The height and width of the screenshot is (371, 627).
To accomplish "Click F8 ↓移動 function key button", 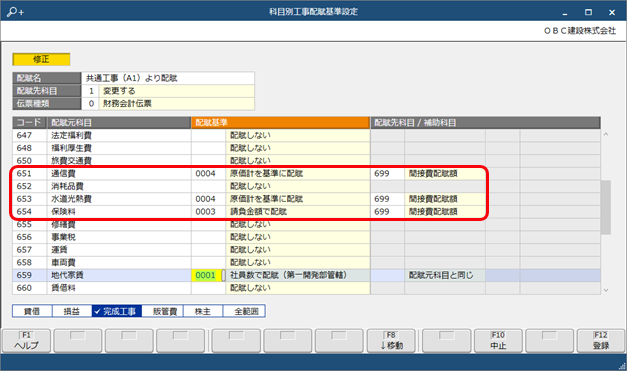I will (391, 341).
